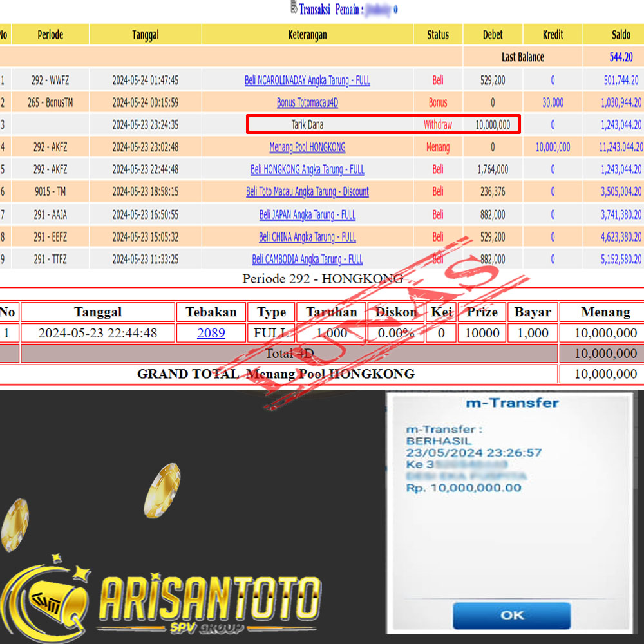The width and height of the screenshot is (644, 644).
Task: Click the 30,000 kredit value
Action: coord(553,102)
